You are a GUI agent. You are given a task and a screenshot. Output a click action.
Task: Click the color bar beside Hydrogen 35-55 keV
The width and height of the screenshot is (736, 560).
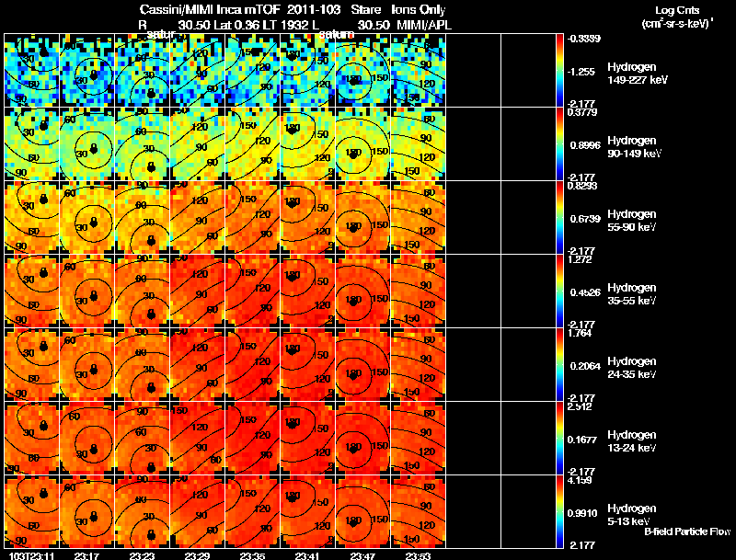(559, 291)
